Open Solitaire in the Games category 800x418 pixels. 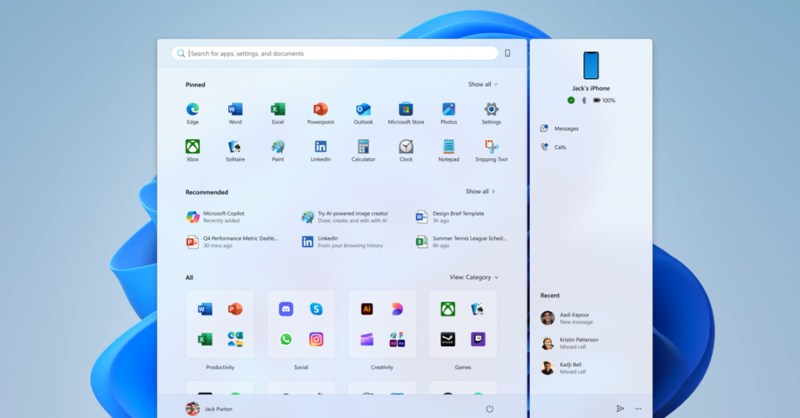click(478, 309)
